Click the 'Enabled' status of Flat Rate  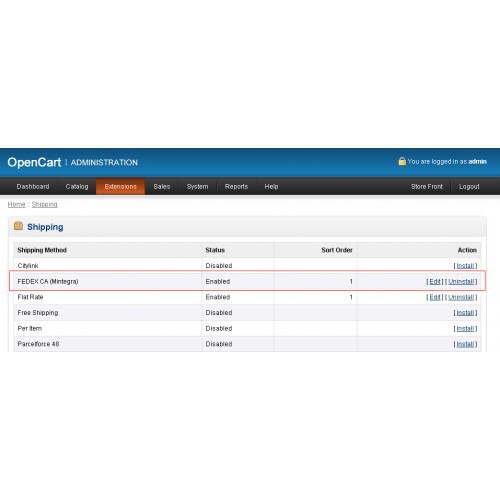point(218,297)
